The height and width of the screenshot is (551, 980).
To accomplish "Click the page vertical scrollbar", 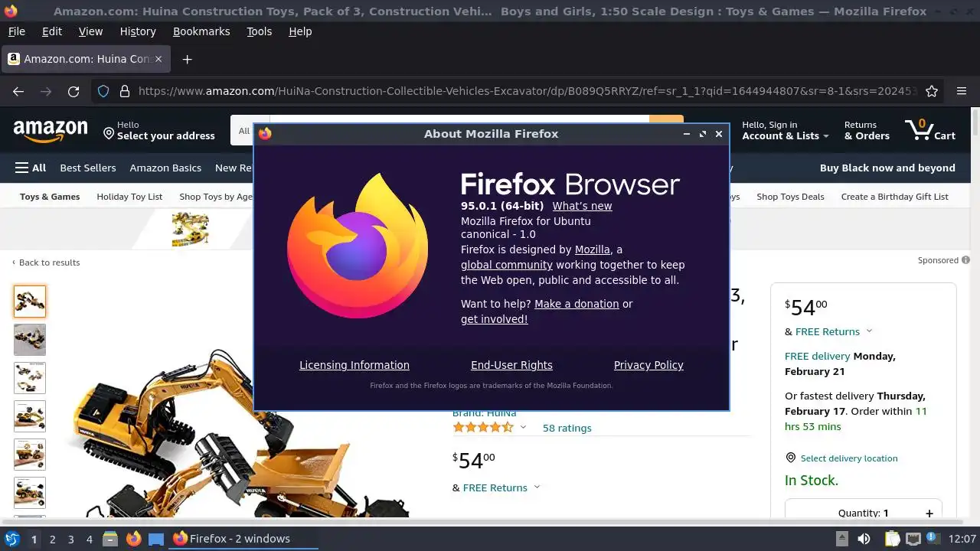I will (x=975, y=314).
